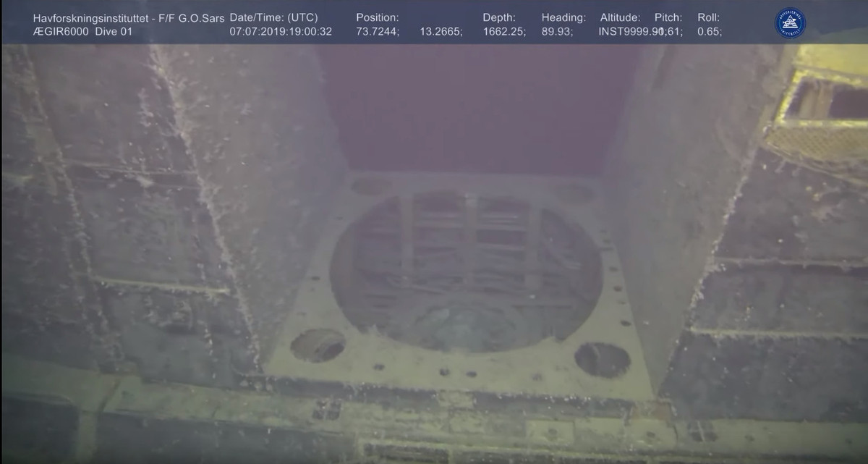868x464 pixels.
Task: Select the depth reading 1662.25
Action: 504,32
